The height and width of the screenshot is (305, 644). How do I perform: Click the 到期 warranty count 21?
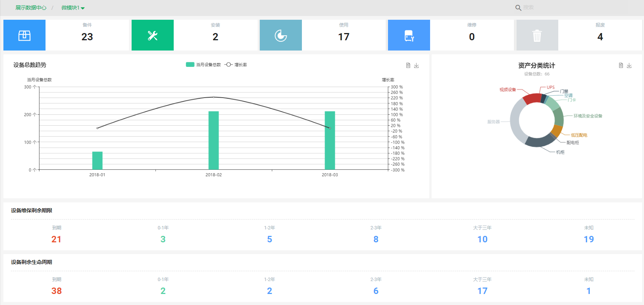click(x=57, y=239)
